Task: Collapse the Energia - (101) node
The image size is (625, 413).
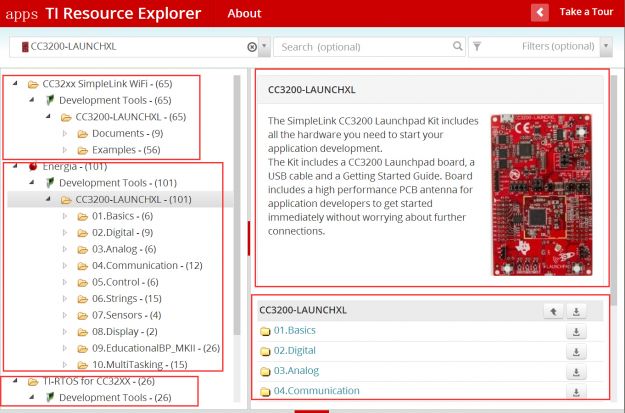Action: 16,166
